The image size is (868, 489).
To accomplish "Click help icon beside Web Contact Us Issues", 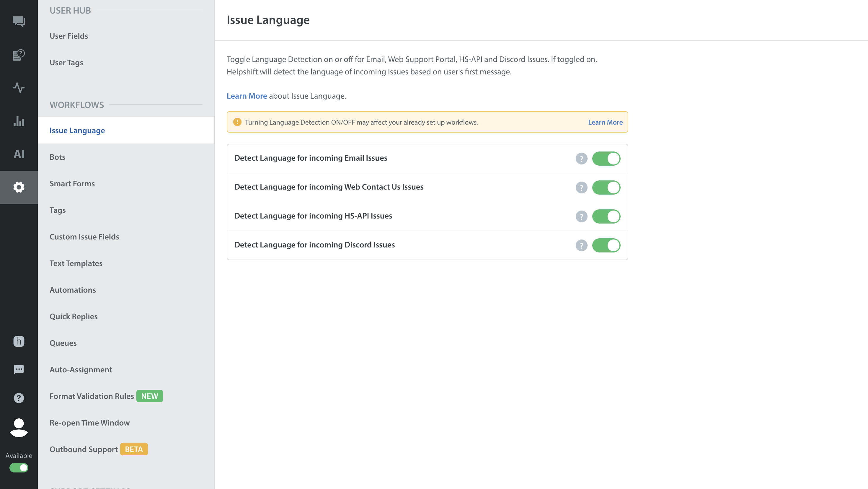I will [581, 188].
